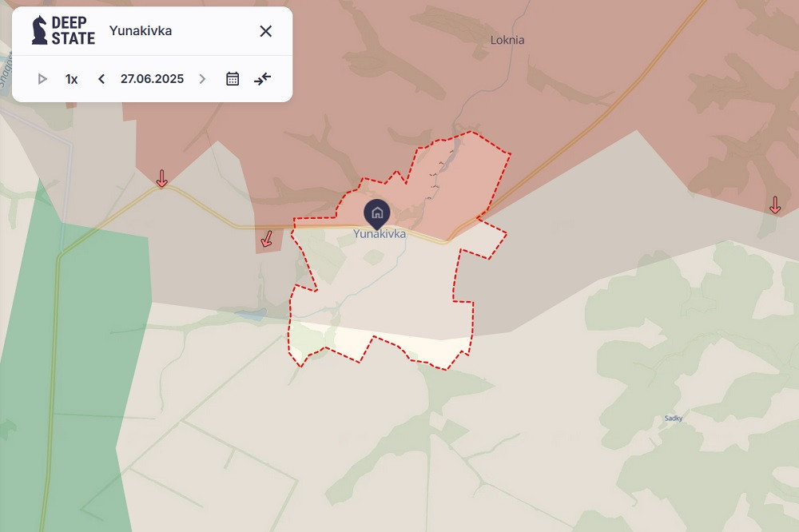Click the Deep State knight logo

[x=39, y=30]
